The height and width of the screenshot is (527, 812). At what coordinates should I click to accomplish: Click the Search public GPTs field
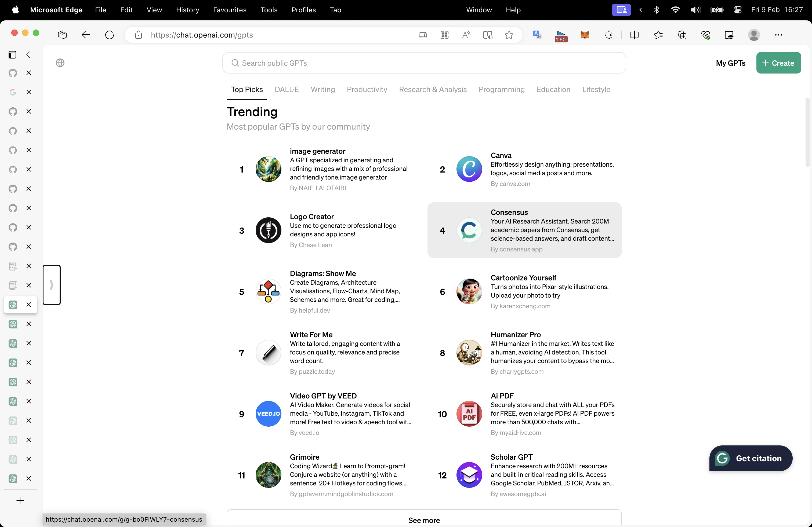(x=424, y=63)
